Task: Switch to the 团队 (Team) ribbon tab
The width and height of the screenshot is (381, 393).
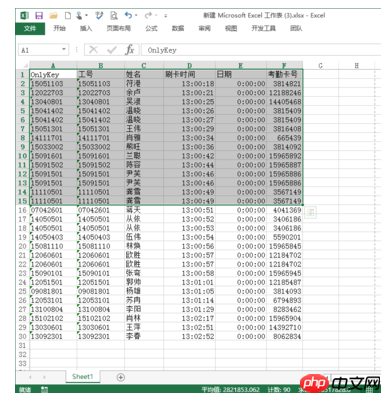Action: coord(296,29)
